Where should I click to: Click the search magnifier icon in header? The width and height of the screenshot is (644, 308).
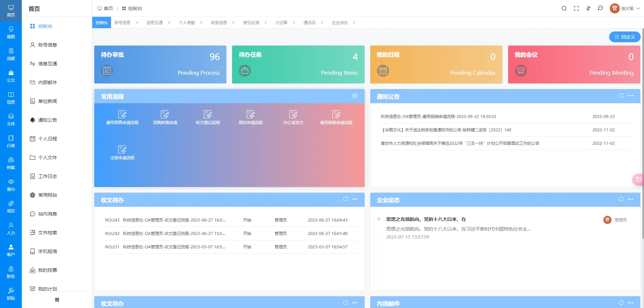point(564,8)
